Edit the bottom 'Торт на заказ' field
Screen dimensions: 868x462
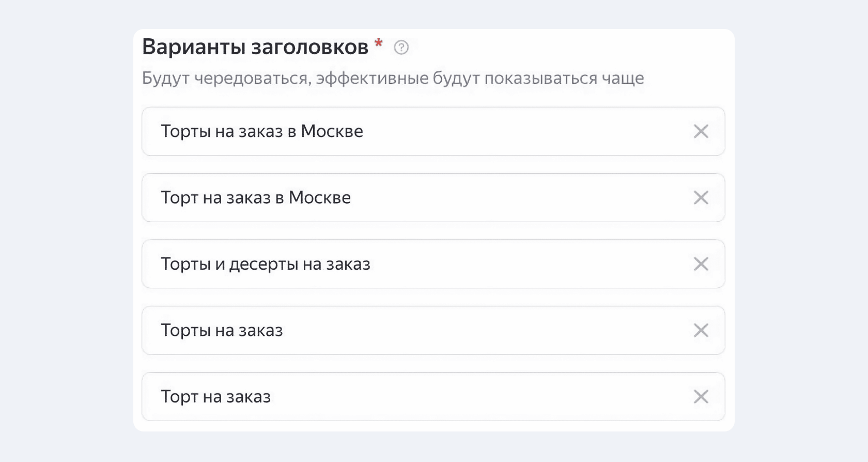pyautogui.click(x=433, y=396)
